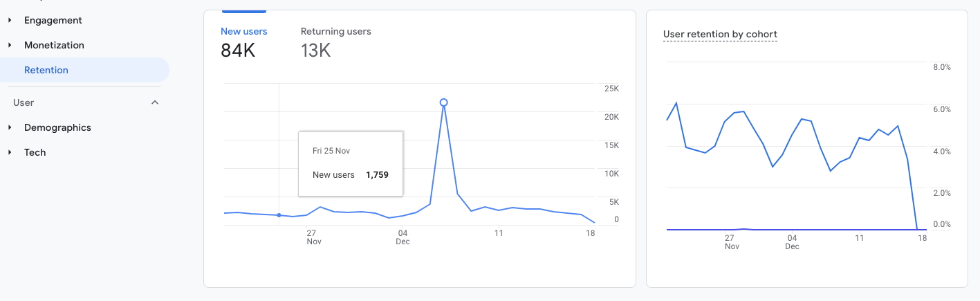Open the Demographics reports label

57,128
